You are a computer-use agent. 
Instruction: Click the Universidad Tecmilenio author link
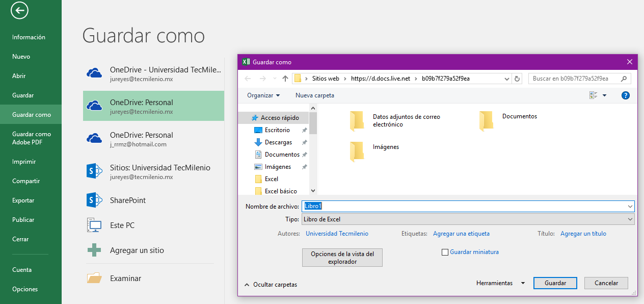click(x=337, y=234)
